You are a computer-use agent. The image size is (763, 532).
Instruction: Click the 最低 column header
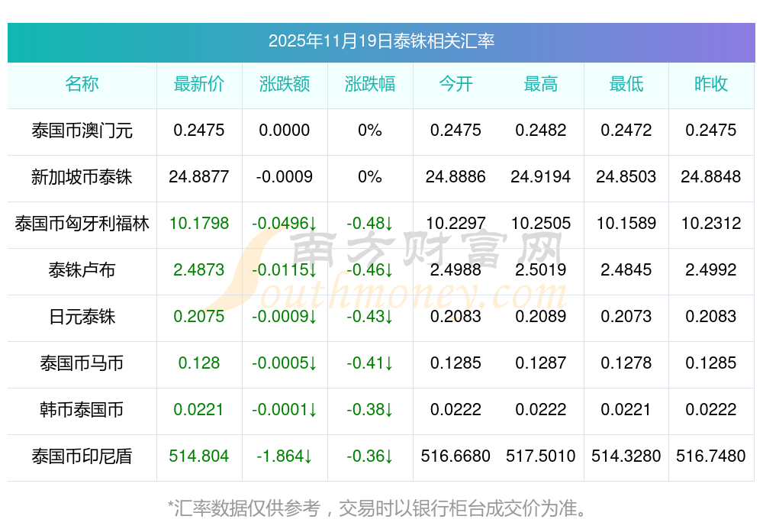click(626, 85)
